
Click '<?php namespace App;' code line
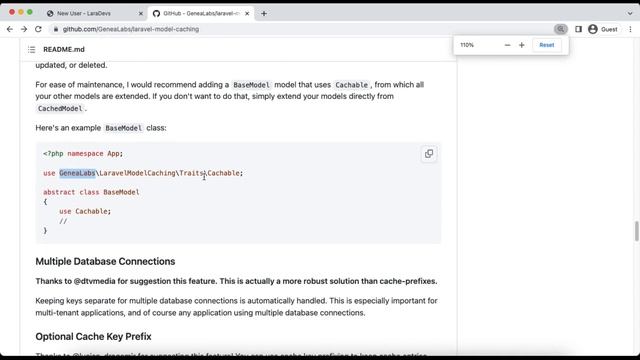(x=83, y=153)
